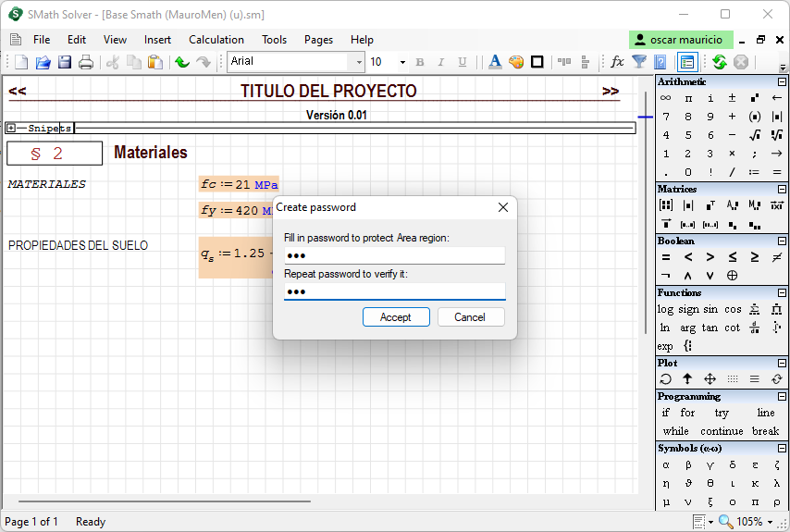Toggle italic formatting
Screen dimensions: 790x532
coord(440,62)
